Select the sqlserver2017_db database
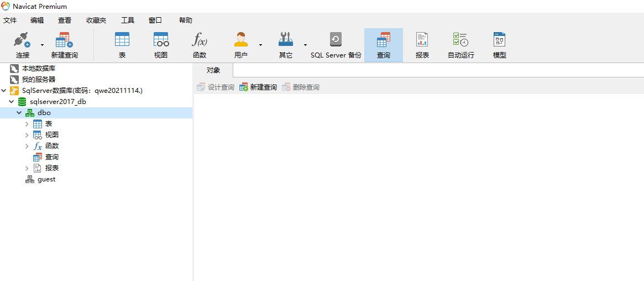 click(x=58, y=101)
